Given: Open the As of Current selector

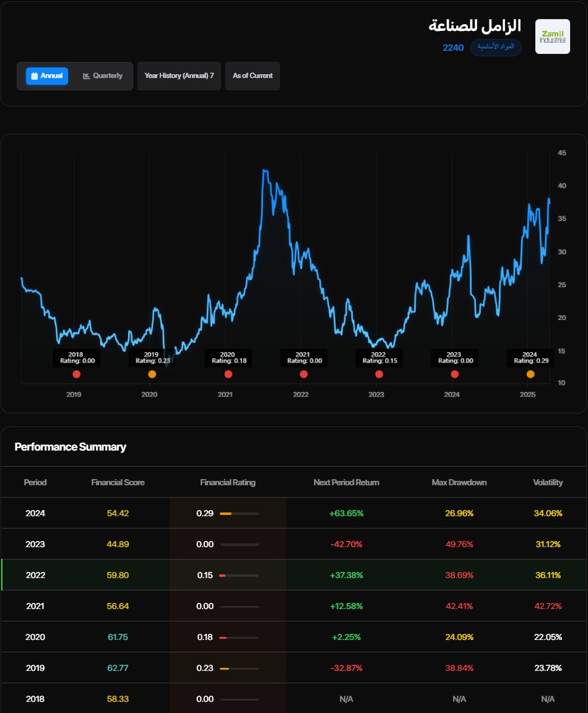Looking at the screenshot, I should click(x=253, y=76).
